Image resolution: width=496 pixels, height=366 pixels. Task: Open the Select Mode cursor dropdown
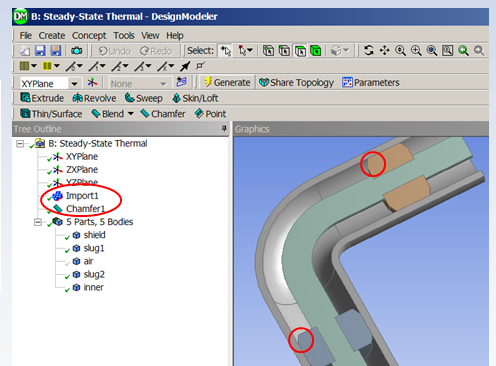click(246, 51)
